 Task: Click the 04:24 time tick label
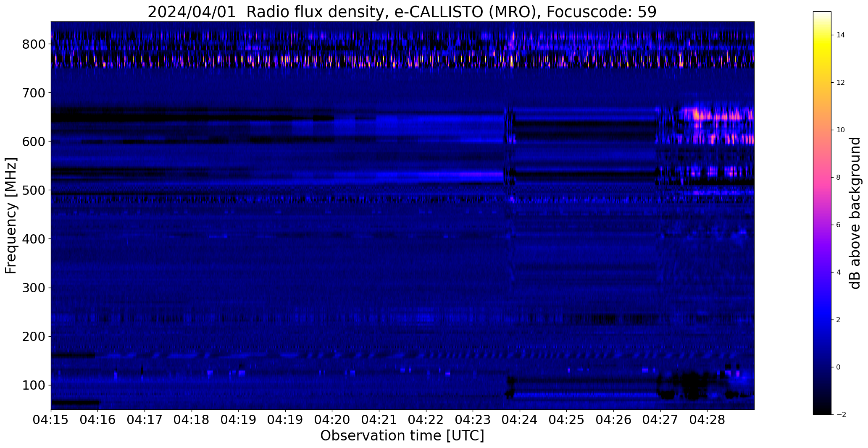(x=520, y=420)
